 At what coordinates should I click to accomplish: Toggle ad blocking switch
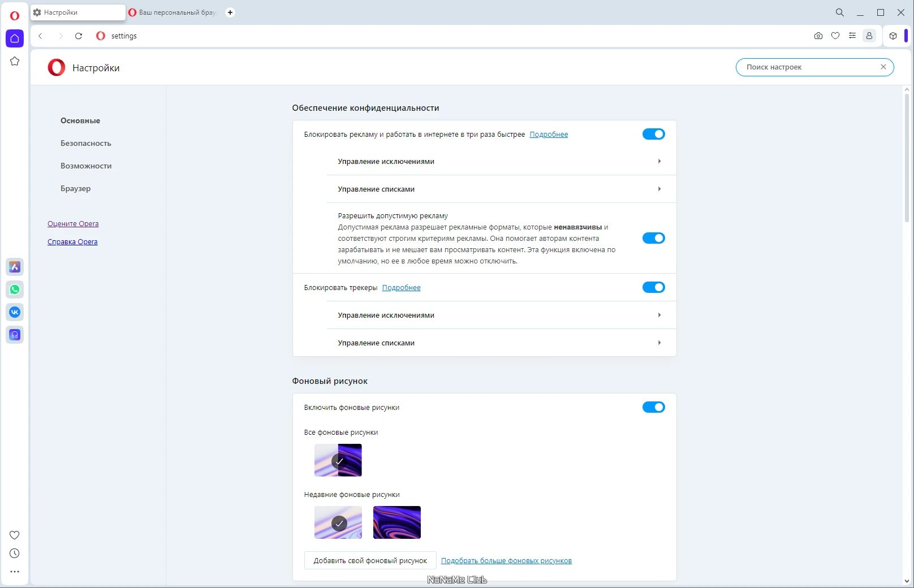click(x=654, y=134)
